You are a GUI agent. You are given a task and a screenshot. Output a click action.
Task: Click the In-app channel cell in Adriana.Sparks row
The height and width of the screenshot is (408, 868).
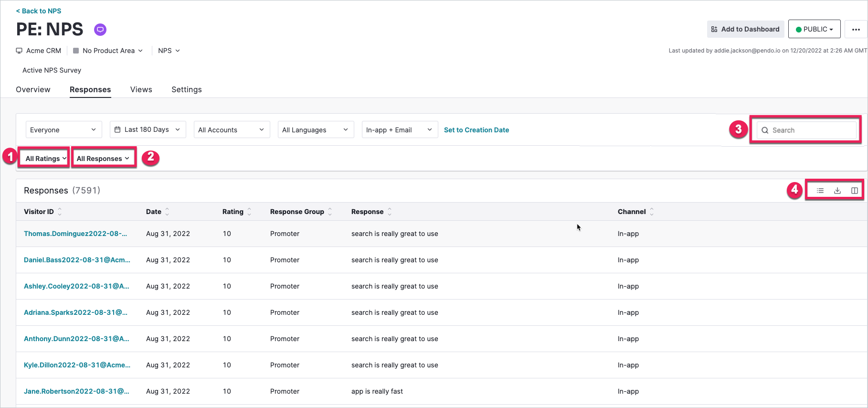tap(628, 312)
